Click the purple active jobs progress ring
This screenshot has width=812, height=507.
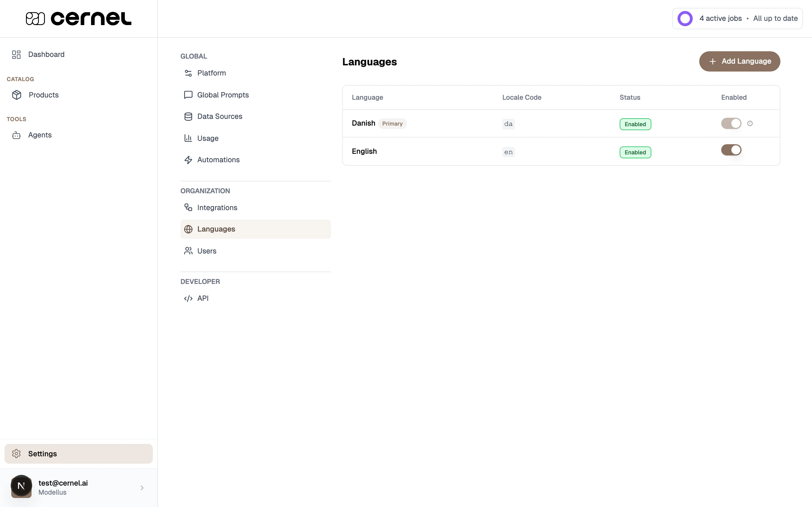(685, 18)
